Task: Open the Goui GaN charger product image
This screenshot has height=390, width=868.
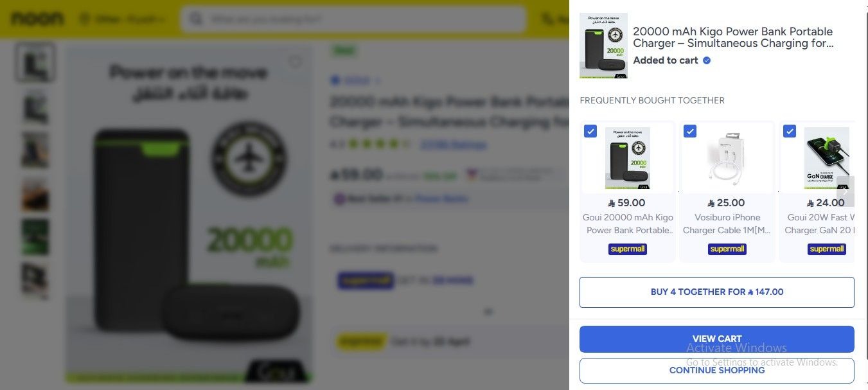Action: tap(826, 158)
